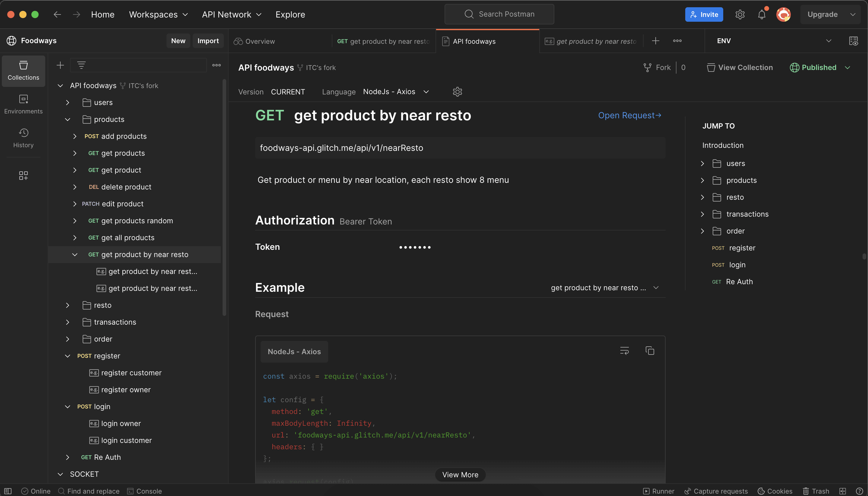This screenshot has height=496, width=868.
Task: Click the Fork button
Action: point(657,68)
